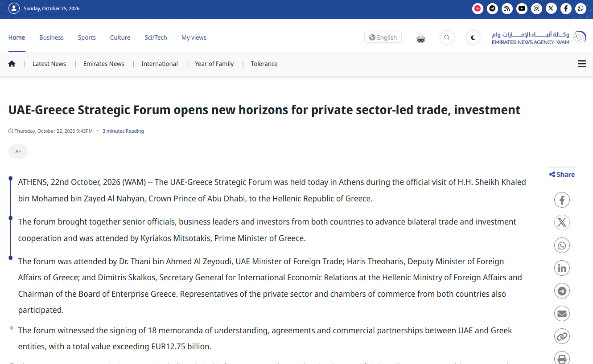Open the Latest News link
593x364 pixels.
pos(49,64)
